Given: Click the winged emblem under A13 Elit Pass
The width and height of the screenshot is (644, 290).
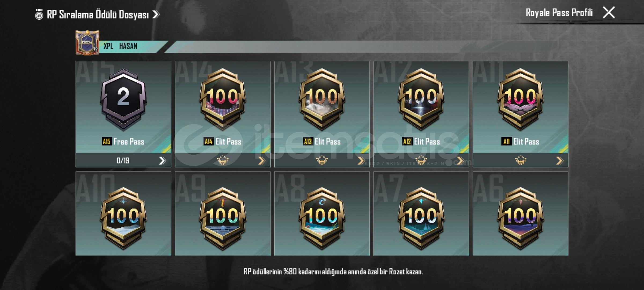Looking at the screenshot, I should click(x=322, y=160).
